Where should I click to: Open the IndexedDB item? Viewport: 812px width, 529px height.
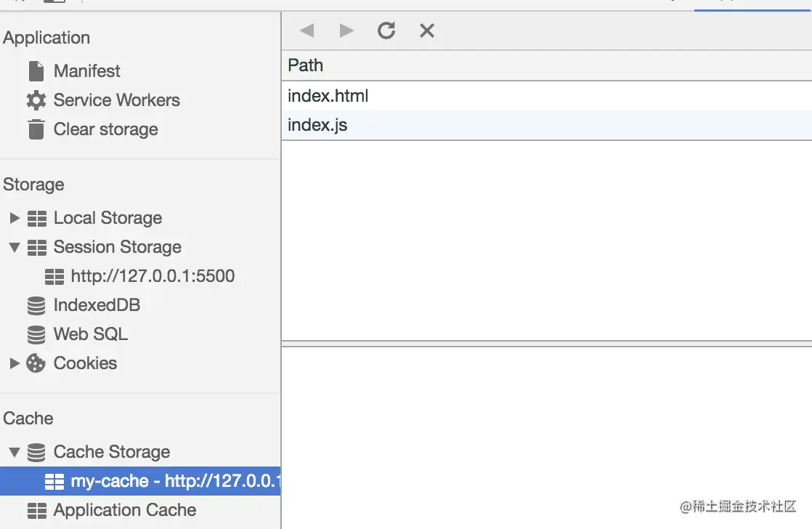tap(97, 305)
